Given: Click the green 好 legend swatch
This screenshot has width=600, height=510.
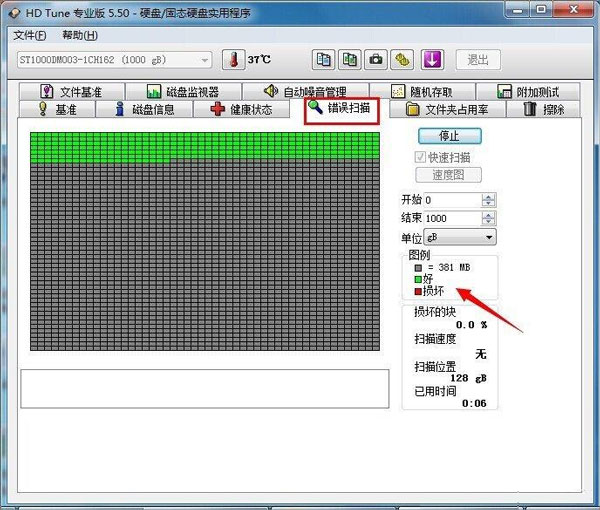Looking at the screenshot, I should click(x=418, y=279).
